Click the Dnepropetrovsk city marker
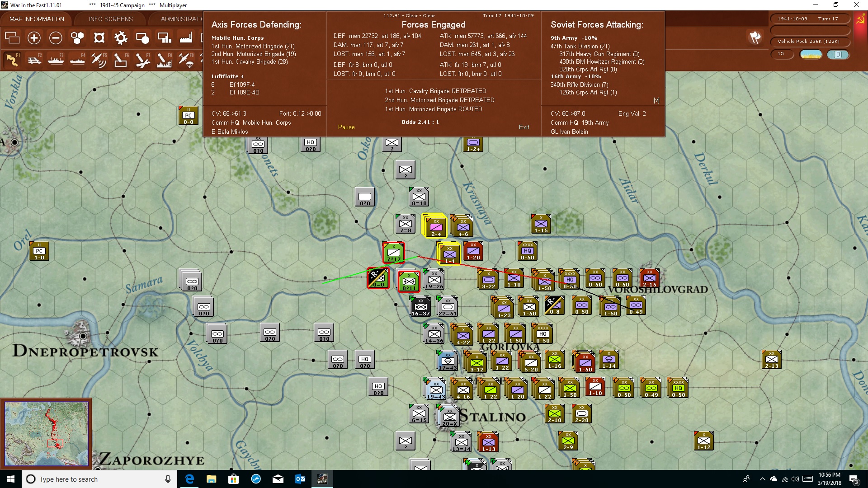Viewport: 868px width, 488px height. (83, 336)
